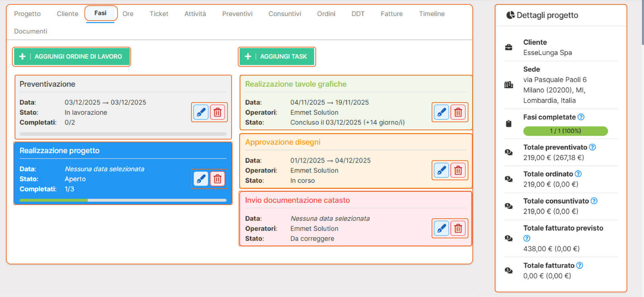Open the Approvazione disegni task title
644x297 pixels.
point(283,142)
